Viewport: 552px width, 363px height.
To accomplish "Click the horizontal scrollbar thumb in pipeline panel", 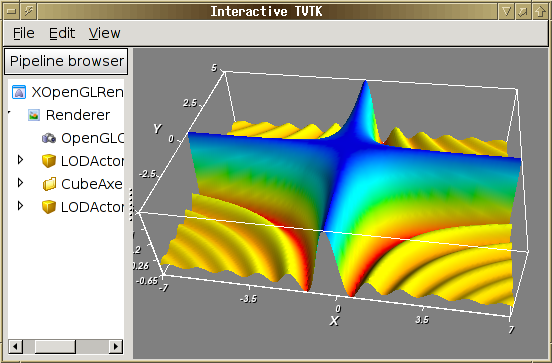I will click(x=55, y=347).
